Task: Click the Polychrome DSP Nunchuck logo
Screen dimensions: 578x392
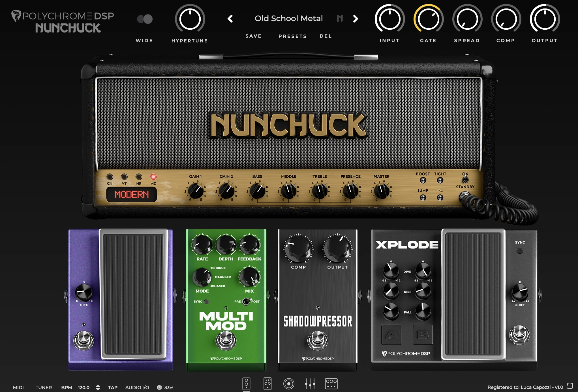Action: 63,21
